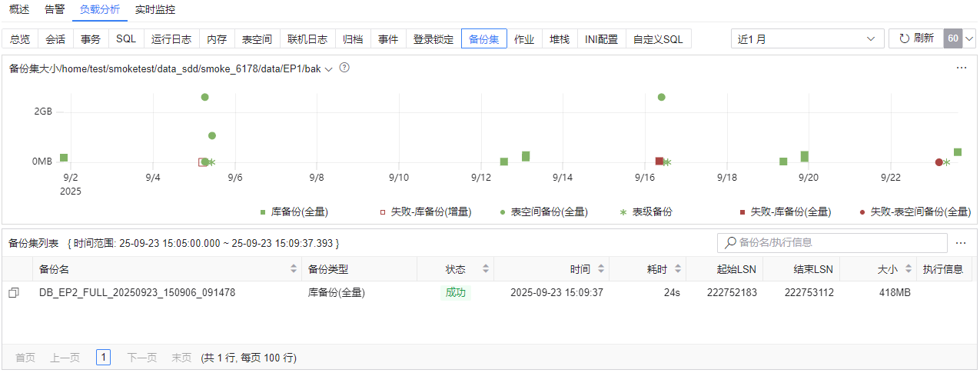The image size is (980, 373).
Task: Select the 备份集 sub-tab
Action: pyautogui.click(x=484, y=38)
